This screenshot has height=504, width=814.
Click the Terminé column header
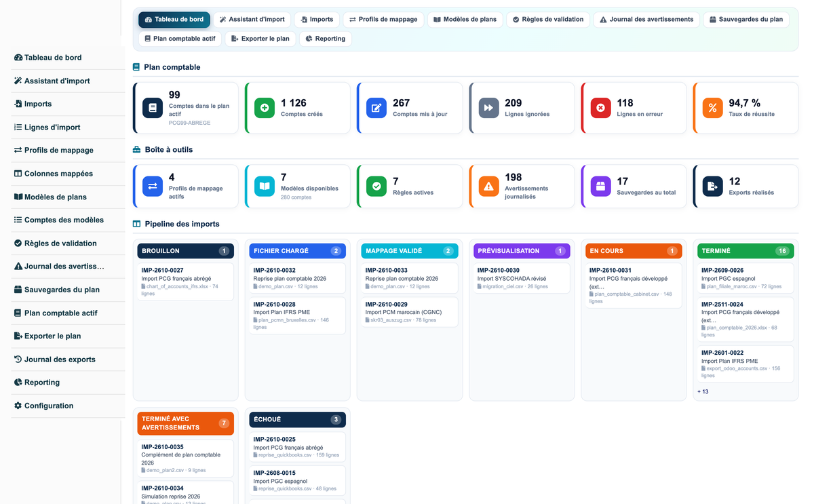point(745,251)
